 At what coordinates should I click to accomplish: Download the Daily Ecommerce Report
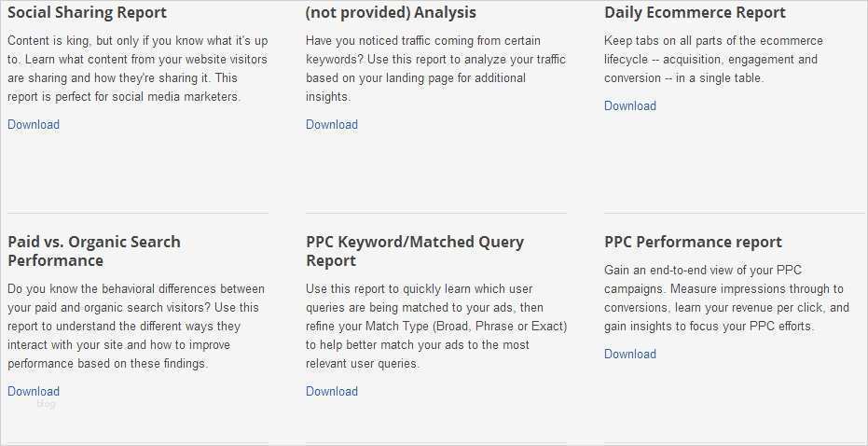tap(630, 105)
